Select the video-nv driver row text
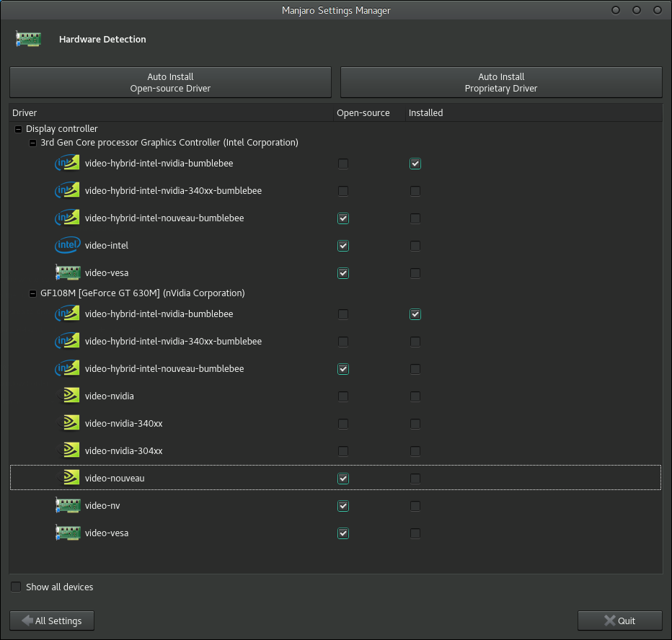This screenshot has width=672, height=640. tap(102, 505)
